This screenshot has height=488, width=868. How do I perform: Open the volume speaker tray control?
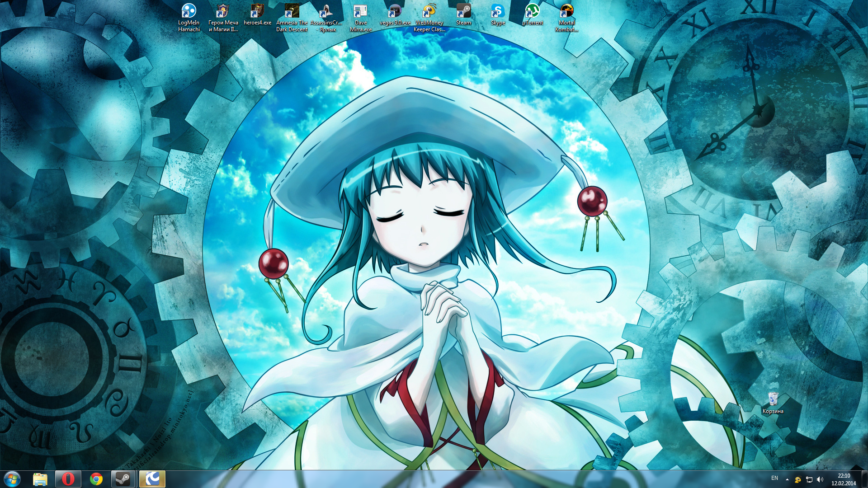[820, 479]
